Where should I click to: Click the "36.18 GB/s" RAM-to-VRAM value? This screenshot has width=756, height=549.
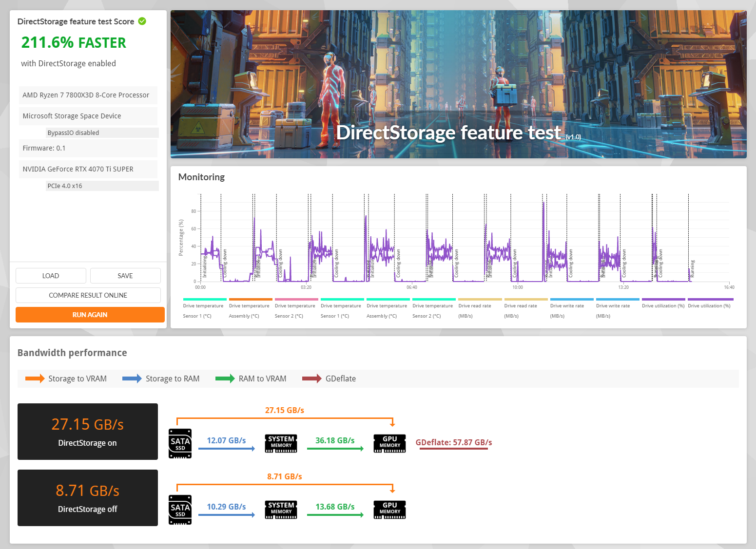pyautogui.click(x=335, y=440)
